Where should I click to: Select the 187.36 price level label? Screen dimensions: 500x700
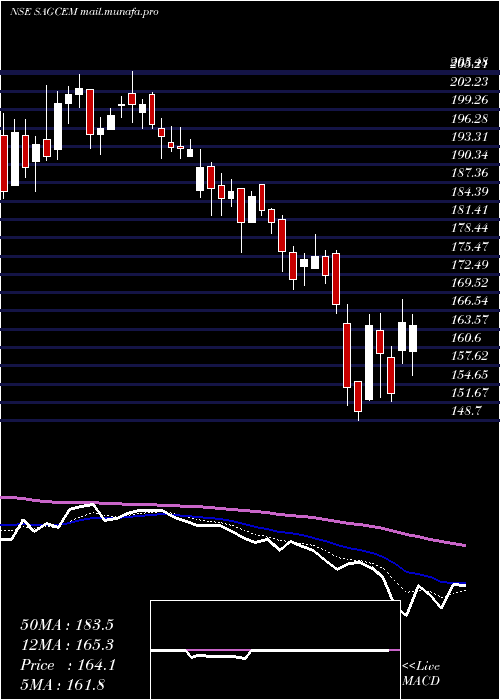[x=469, y=174]
